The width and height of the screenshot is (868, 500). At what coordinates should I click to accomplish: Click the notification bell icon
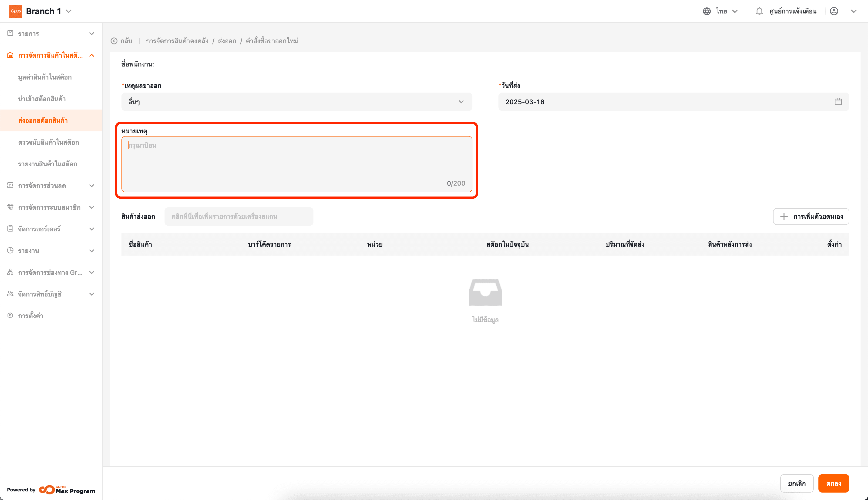pyautogui.click(x=759, y=11)
